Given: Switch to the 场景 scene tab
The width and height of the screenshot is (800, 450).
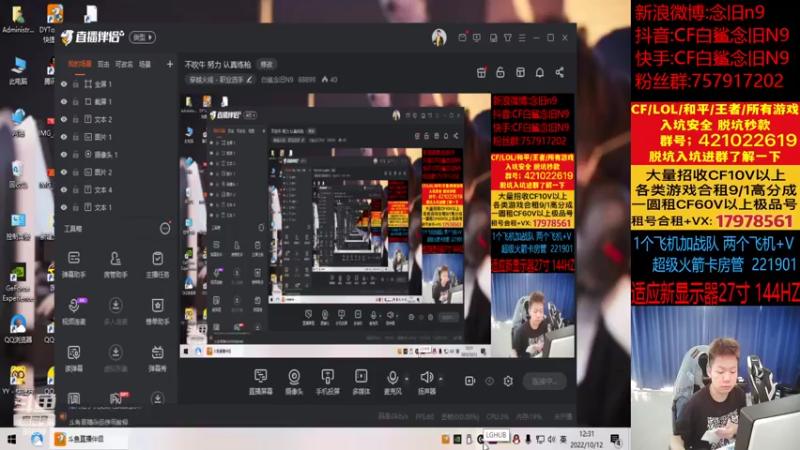Looking at the screenshot, I should (x=145, y=64).
